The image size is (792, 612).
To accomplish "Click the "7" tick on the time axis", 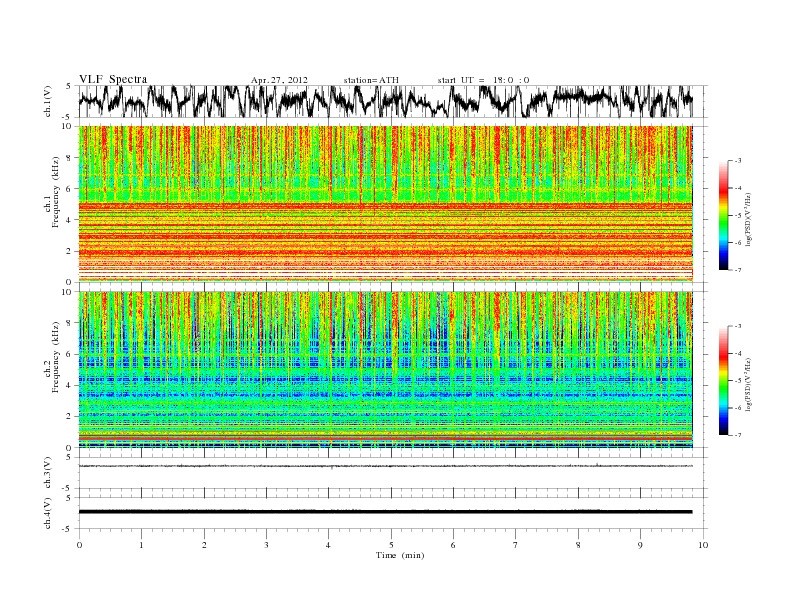I will [x=516, y=545].
